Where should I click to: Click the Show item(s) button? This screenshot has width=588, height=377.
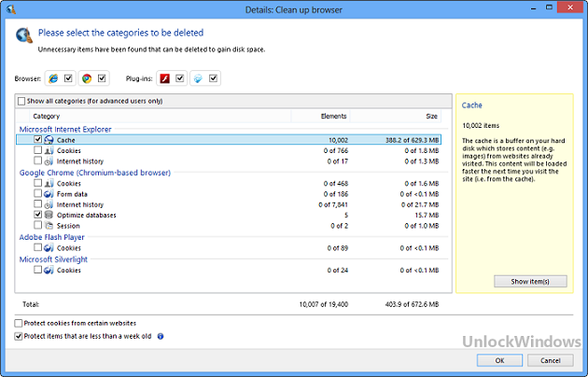tap(530, 282)
